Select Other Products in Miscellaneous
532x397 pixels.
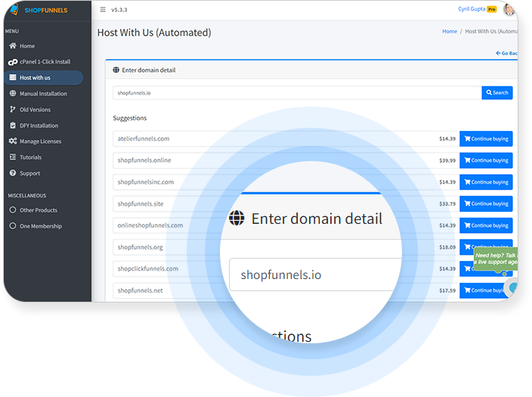38,210
